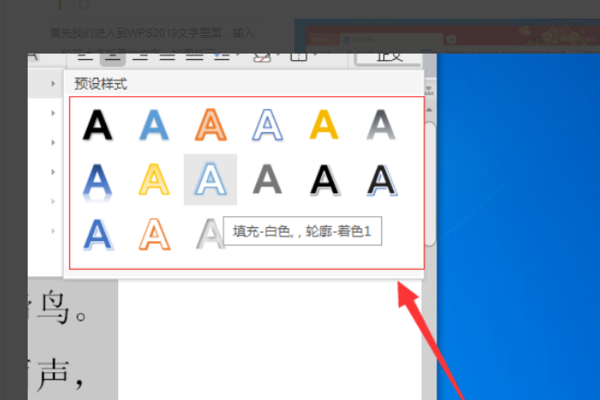
Task: Click the highlighted white fill accent outline A
Action: (210, 180)
